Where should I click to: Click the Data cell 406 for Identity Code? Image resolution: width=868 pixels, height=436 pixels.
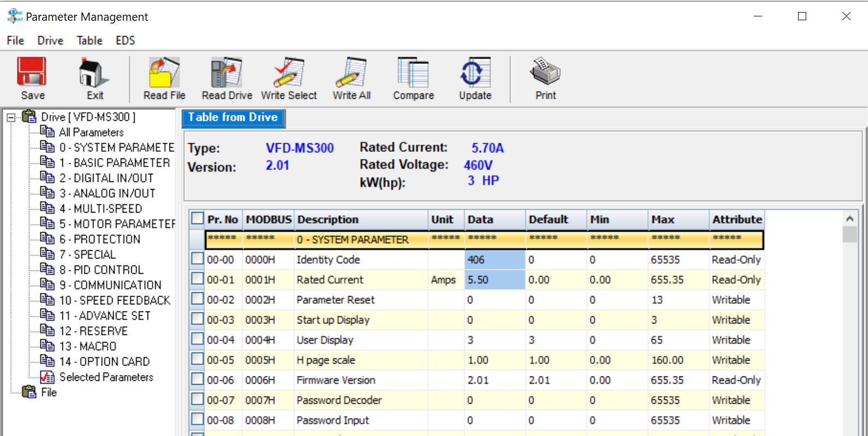495,260
